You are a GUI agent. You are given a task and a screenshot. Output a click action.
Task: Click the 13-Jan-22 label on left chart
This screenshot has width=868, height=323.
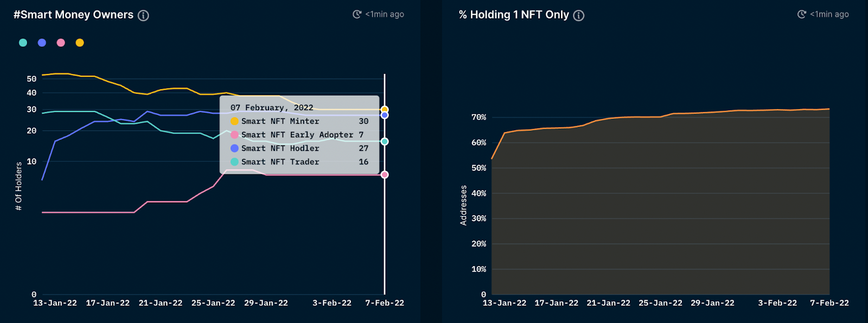(x=55, y=303)
